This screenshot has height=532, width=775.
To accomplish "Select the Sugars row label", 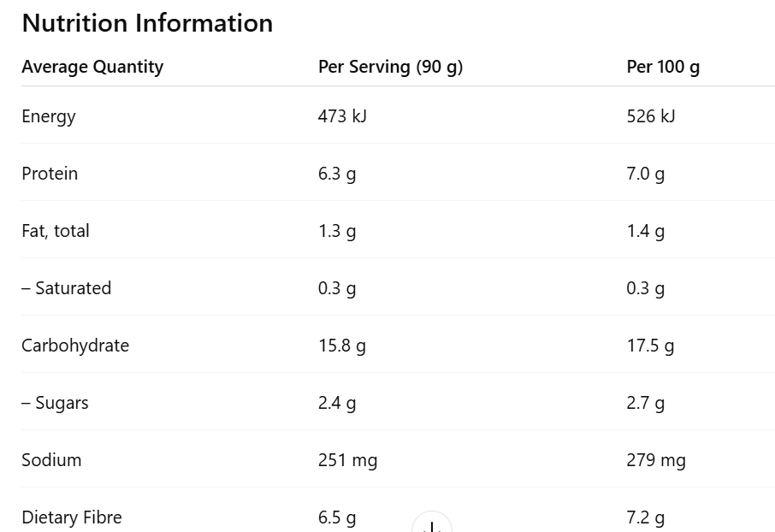I will pyautogui.click(x=56, y=403).
